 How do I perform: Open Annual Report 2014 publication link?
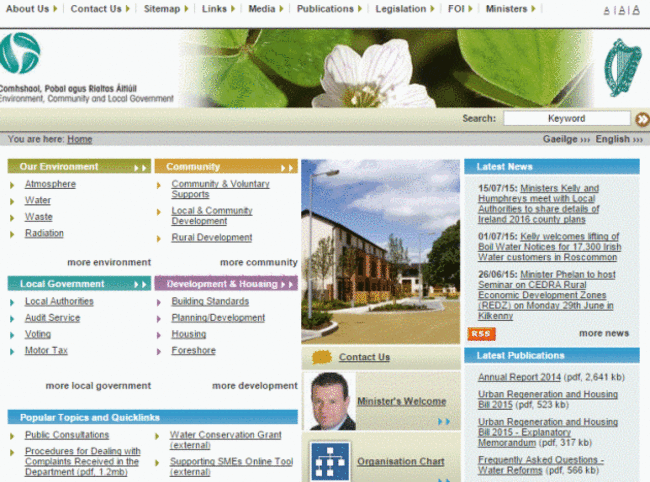[521, 377]
